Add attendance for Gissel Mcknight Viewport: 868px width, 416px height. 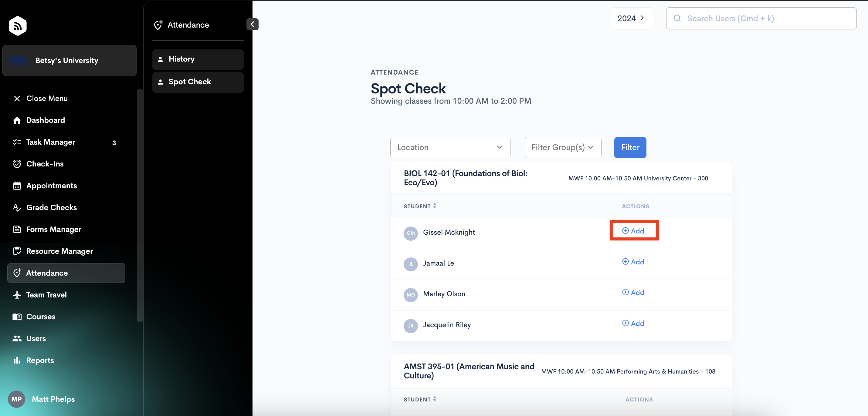click(x=633, y=231)
